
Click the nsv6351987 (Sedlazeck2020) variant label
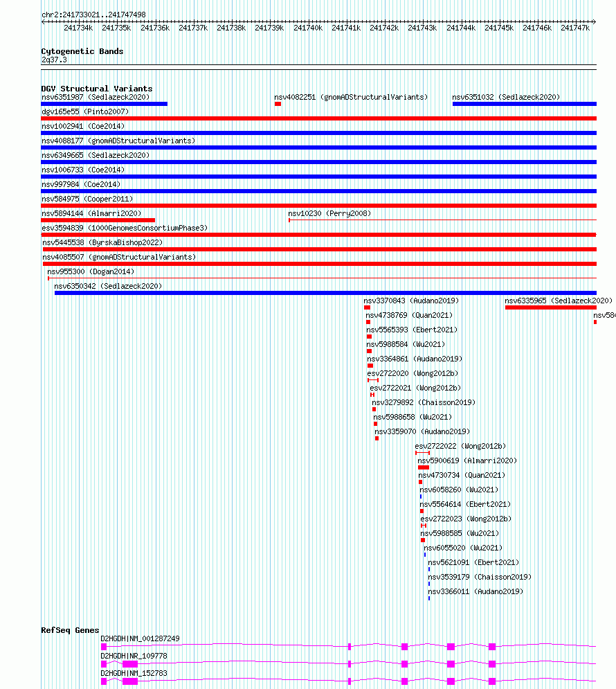pos(96,97)
